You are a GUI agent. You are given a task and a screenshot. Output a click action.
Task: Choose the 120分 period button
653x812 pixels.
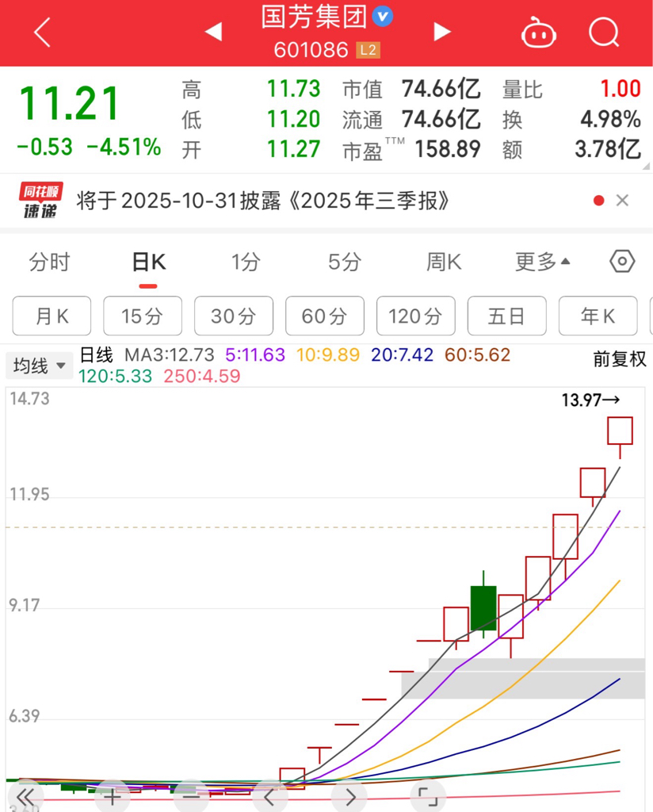(415, 316)
